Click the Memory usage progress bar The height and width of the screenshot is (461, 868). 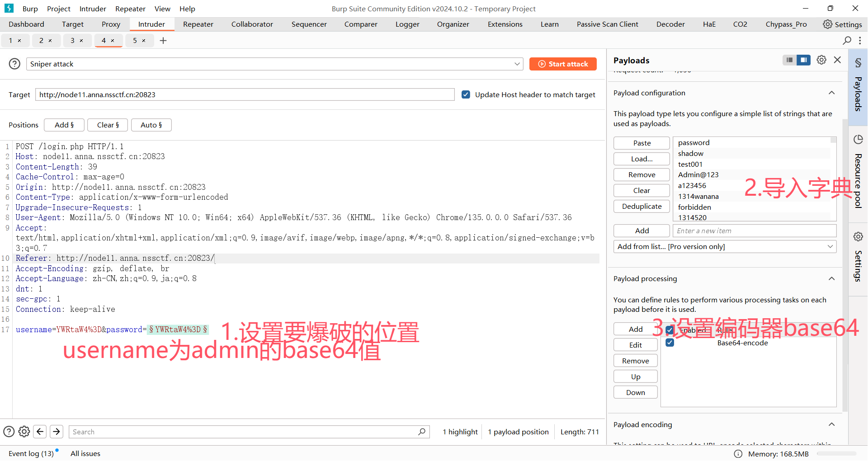[x=836, y=453]
